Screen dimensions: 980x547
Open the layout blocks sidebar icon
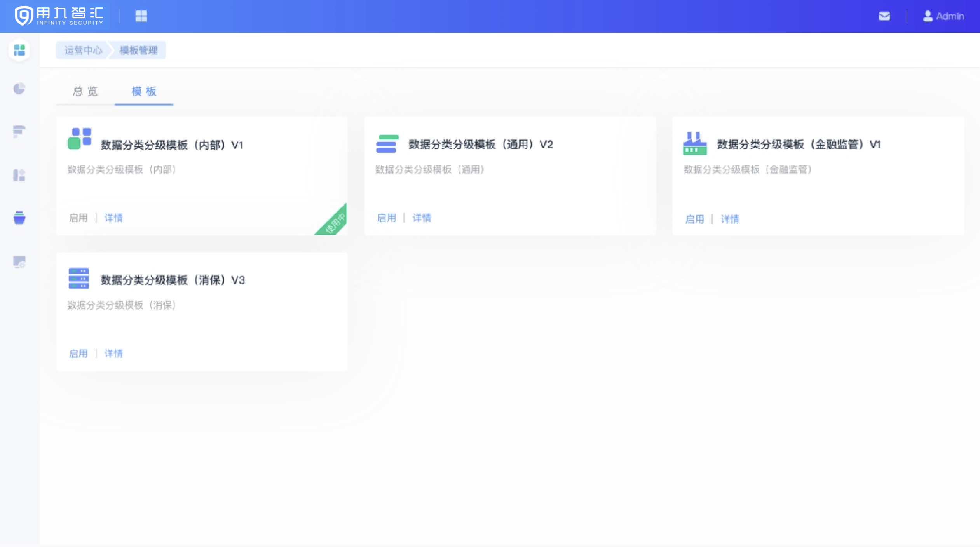click(x=19, y=175)
